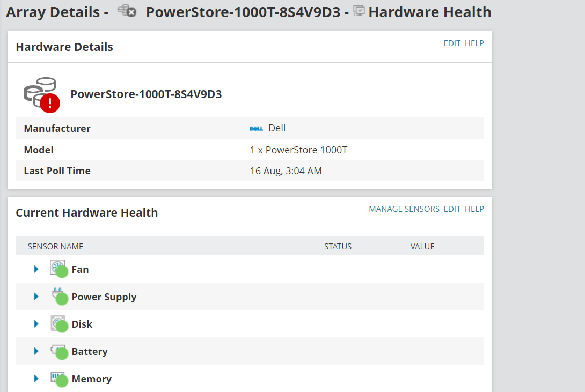Open EDIT for Hardware Details panel
The height and width of the screenshot is (392, 585).
(x=452, y=43)
